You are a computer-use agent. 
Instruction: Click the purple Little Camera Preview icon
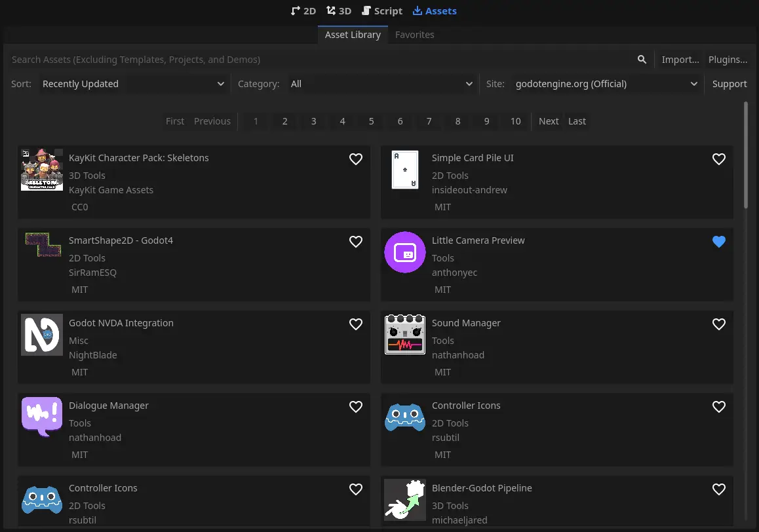[405, 252]
